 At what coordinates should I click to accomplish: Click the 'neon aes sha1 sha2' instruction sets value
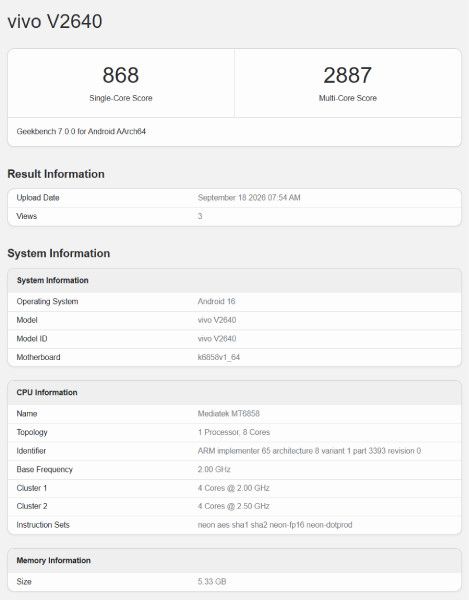pos(275,525)
